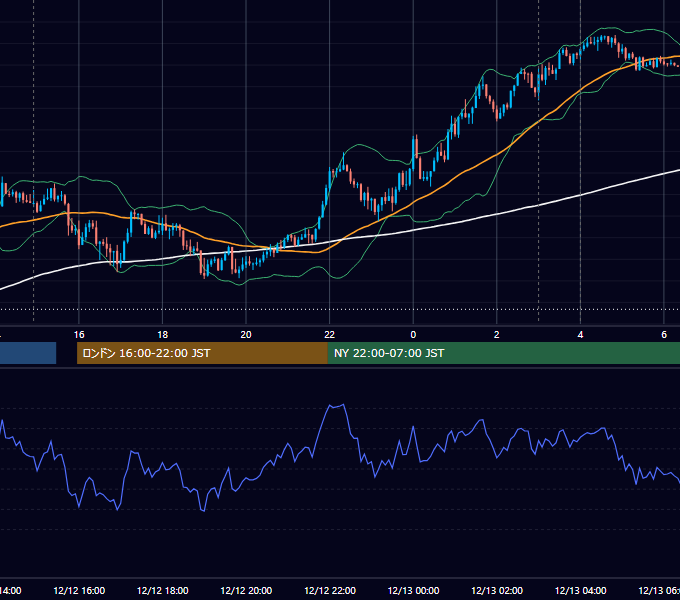Click the blue session bar before London
The image size is (680, 600).
[28, 353]
